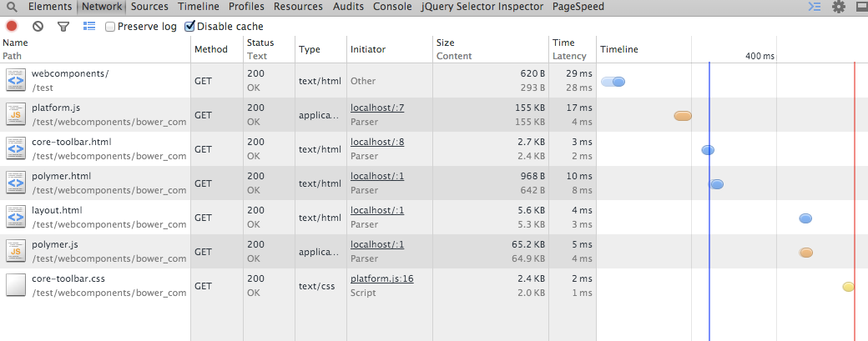Select the polymer.html request name

click(x=62, y=176)
